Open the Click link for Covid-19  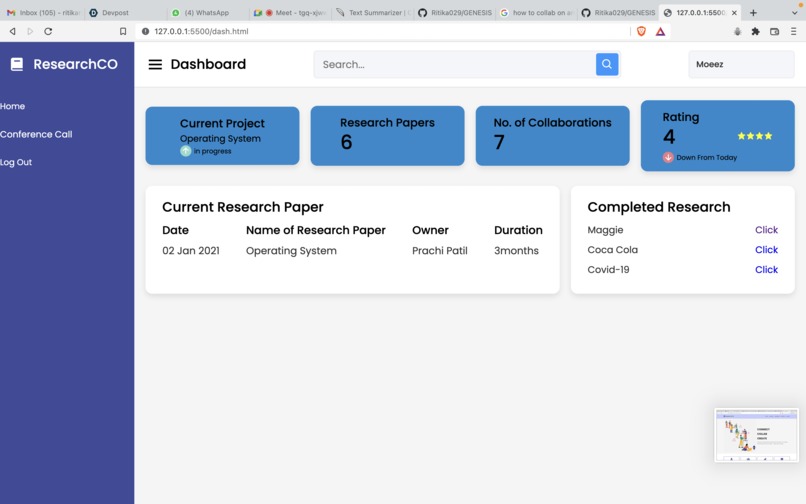pos(766,269)
